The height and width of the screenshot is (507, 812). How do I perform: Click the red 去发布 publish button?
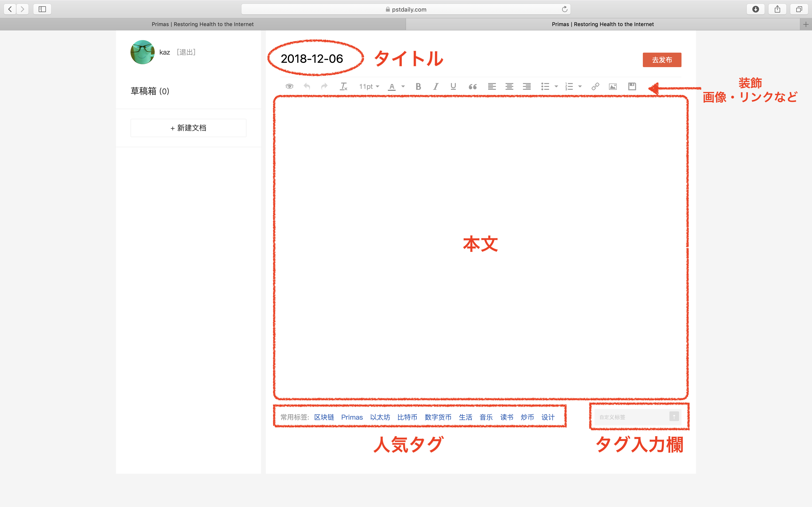click(x=662, y=60)
